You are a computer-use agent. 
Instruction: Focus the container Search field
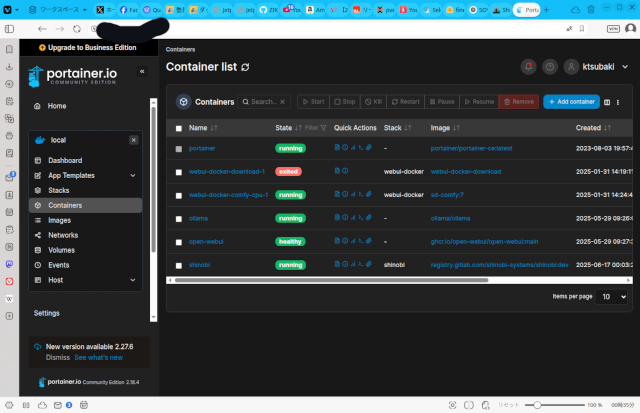[x=264, y=102]
